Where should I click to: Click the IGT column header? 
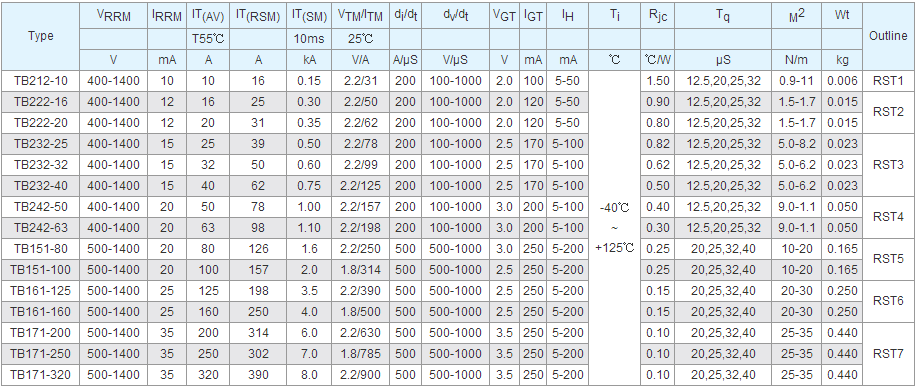click(x=533, y=16)
